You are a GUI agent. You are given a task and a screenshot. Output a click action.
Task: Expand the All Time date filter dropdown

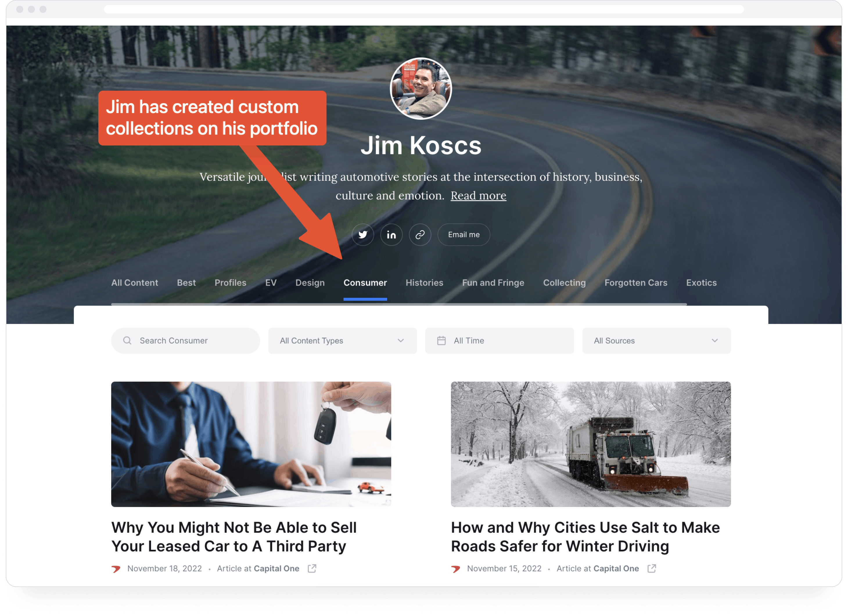click(x=499, y=341)
